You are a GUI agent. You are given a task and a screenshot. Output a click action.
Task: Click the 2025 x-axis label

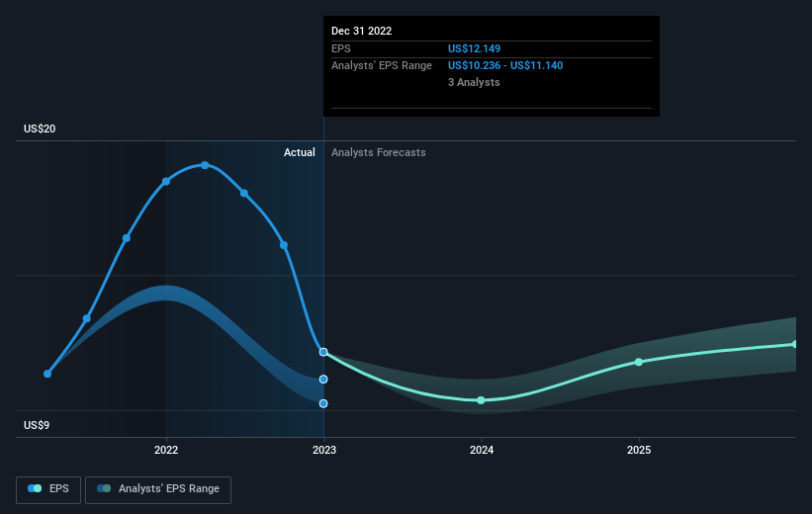[639, 450]
